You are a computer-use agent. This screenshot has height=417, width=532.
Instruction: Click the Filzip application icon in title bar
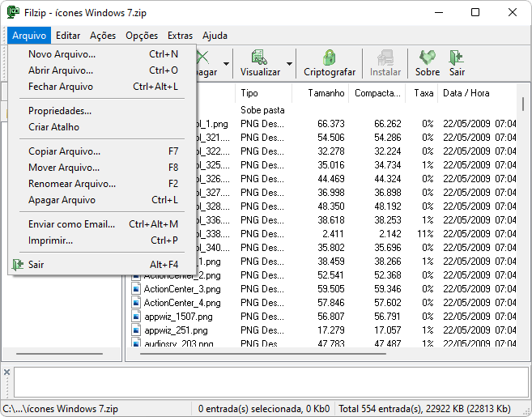click(x=13, y=13)
